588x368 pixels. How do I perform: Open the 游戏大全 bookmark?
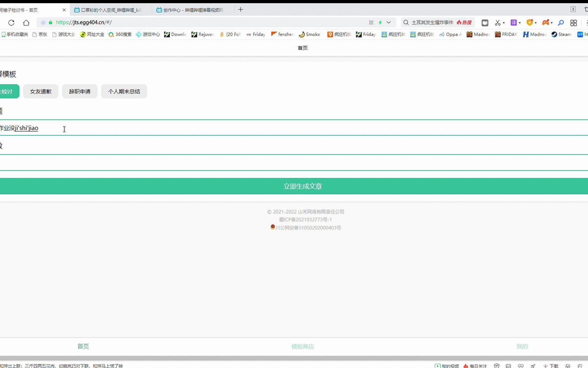coord(64,34)
